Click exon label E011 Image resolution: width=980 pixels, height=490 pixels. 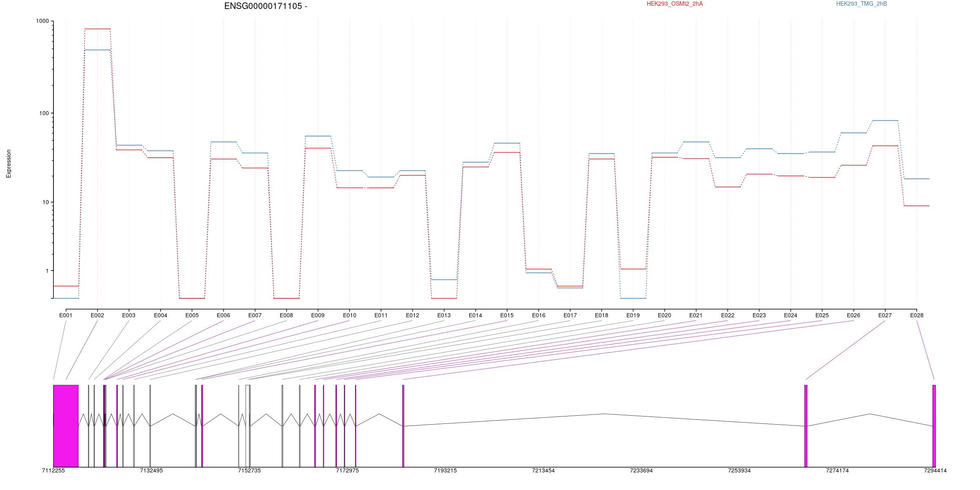tap(381, 315)
